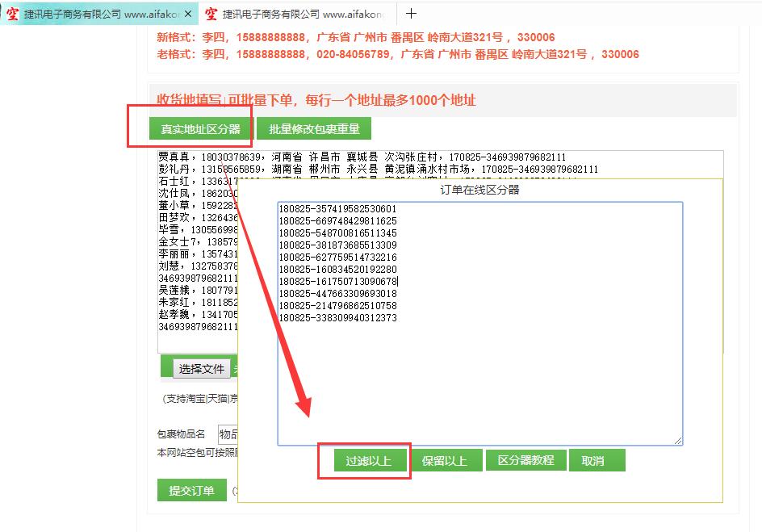Viewport: 762px width, 532px height.
Task: Cancel the dialog with 取消
Action: coord(592,460)
